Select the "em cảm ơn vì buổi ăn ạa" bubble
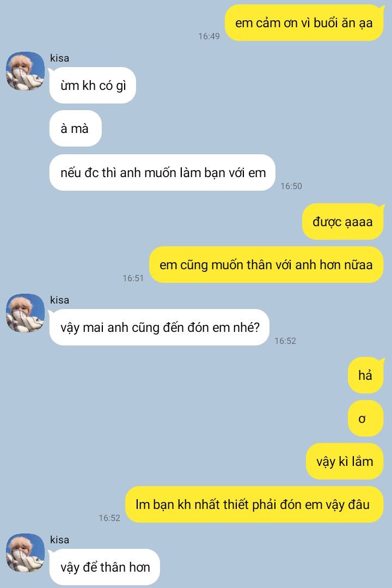Screen dimensions: 392x588 (304, 23)
